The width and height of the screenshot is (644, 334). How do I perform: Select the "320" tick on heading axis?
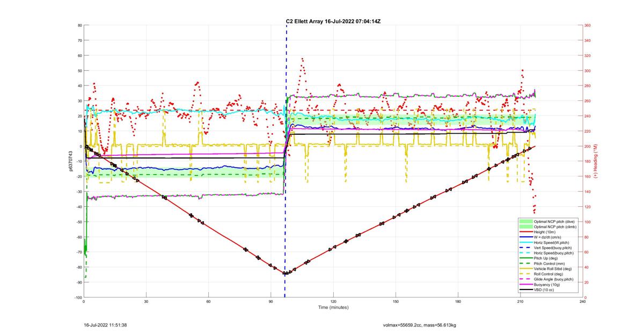coord(588,55)
